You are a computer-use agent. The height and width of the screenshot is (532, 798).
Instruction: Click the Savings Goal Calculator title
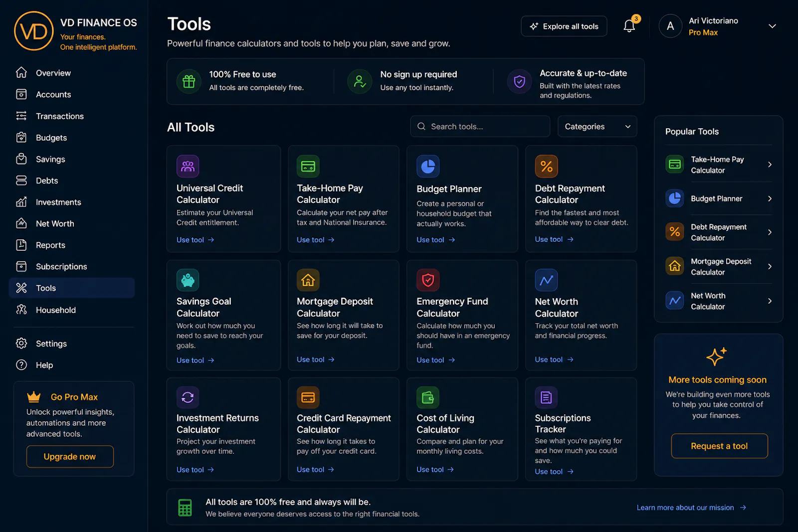click(x=203, y=307)
